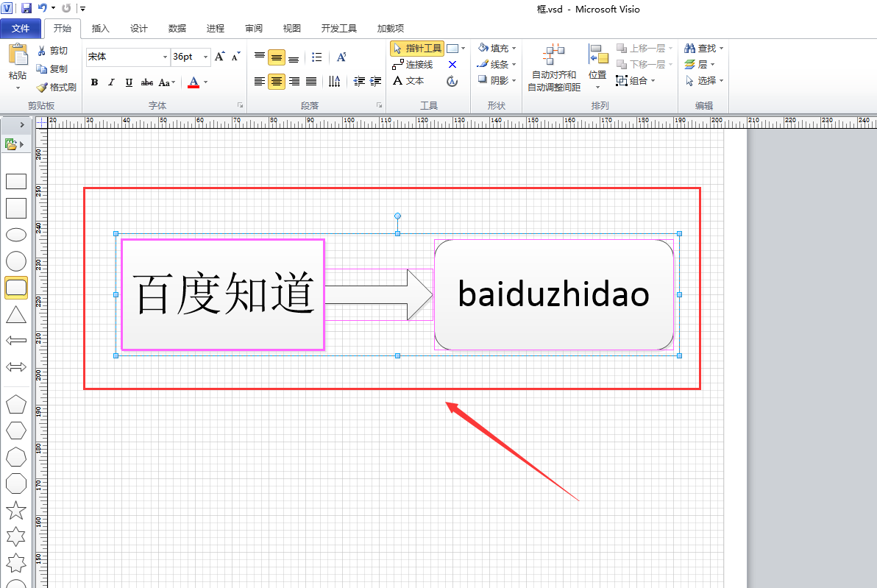Pick the five-point star shape in stencil
The image size is (877, 588).
point(16,510)
